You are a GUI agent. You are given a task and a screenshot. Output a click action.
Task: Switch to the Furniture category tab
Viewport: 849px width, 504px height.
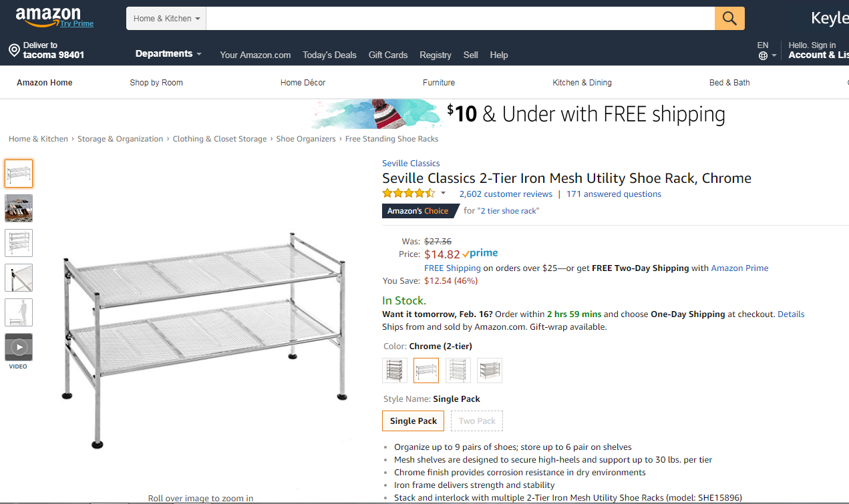point(439,83)
